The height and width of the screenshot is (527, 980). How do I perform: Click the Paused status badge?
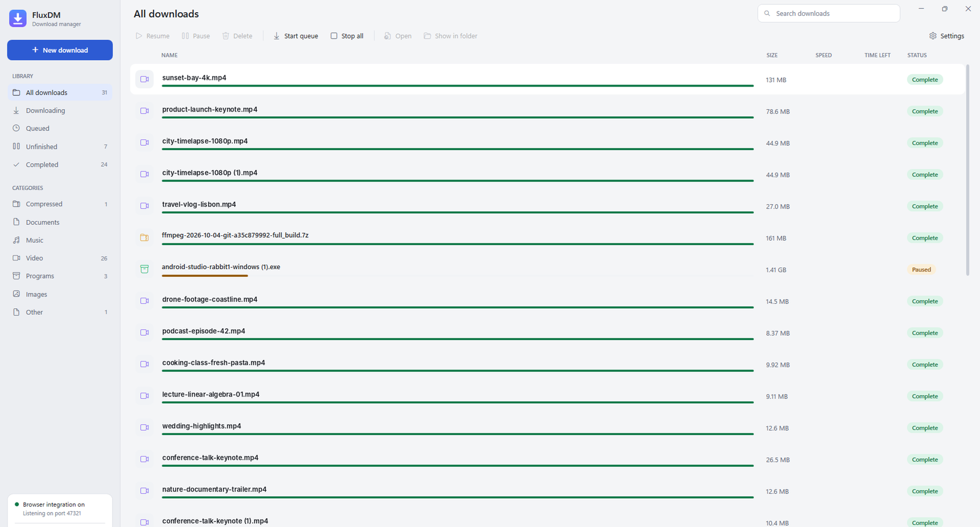click(921, 270)
